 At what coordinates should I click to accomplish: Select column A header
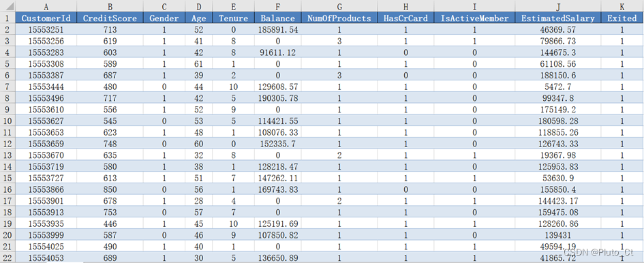46,6
